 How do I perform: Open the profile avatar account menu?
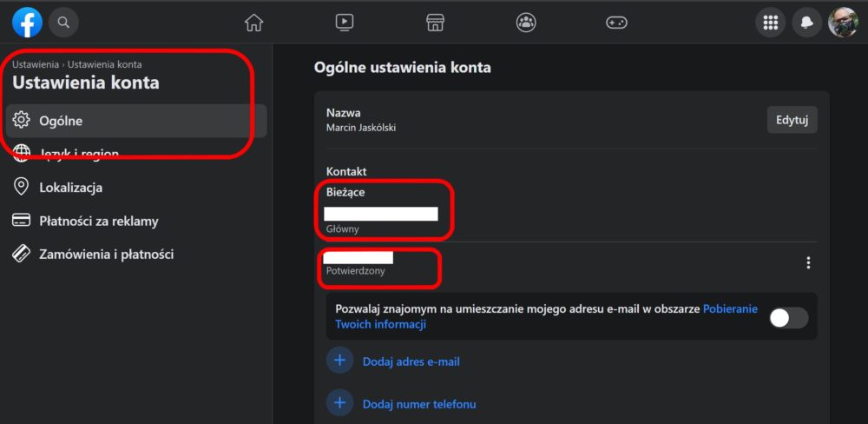coord(843,23)
